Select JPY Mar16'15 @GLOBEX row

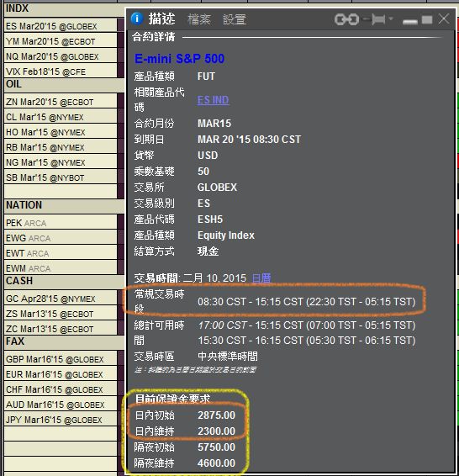[61, 420]
